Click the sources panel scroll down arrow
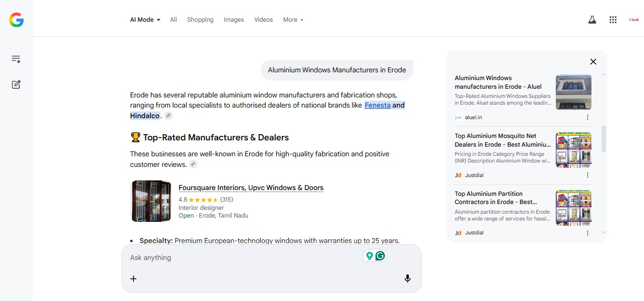Screen dimensions: 644x301 pyautogui.click(x=604, y=233)
